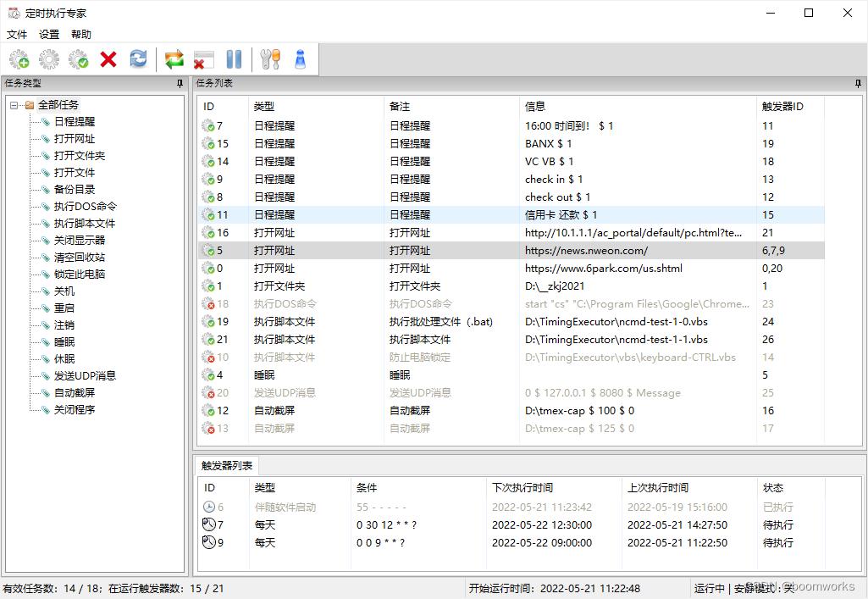Sort triggers by 状态 column header
868x599 pixels.
pyautogui.click(x=791, y=488)
